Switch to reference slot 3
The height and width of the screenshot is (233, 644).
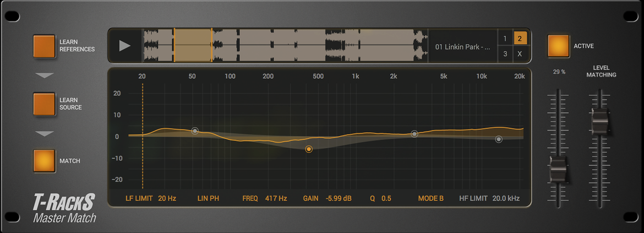pyautogui.click(x=505, y=54)
